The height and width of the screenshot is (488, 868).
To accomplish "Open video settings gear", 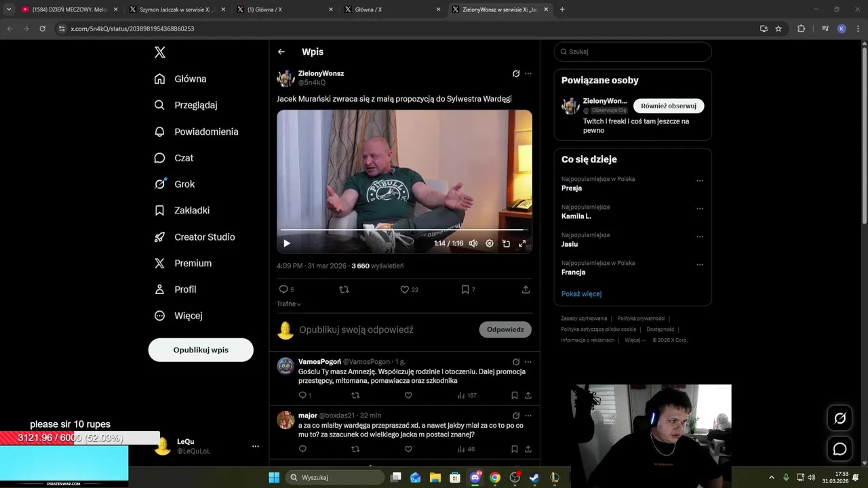I will (490, 243).
